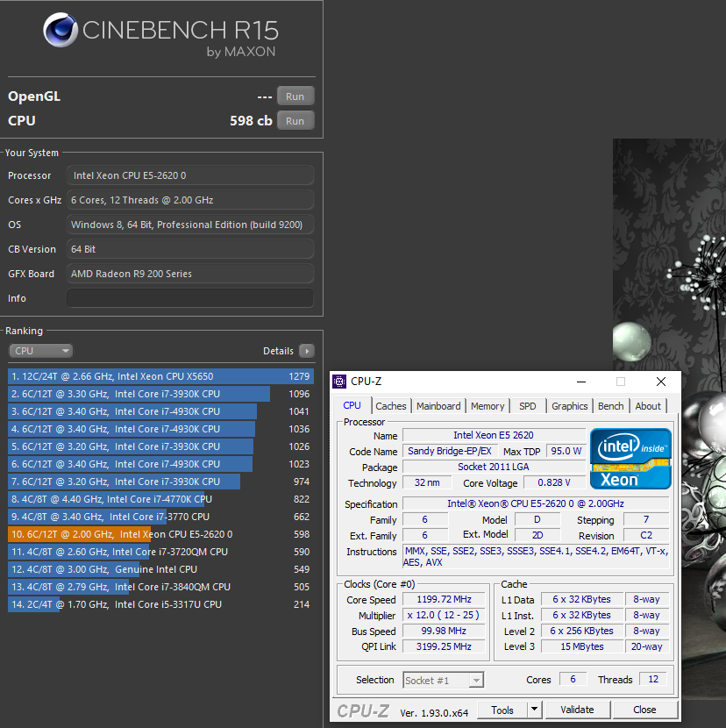
Task: Run the OpenGL benchmark
Action: click(295, 96)
